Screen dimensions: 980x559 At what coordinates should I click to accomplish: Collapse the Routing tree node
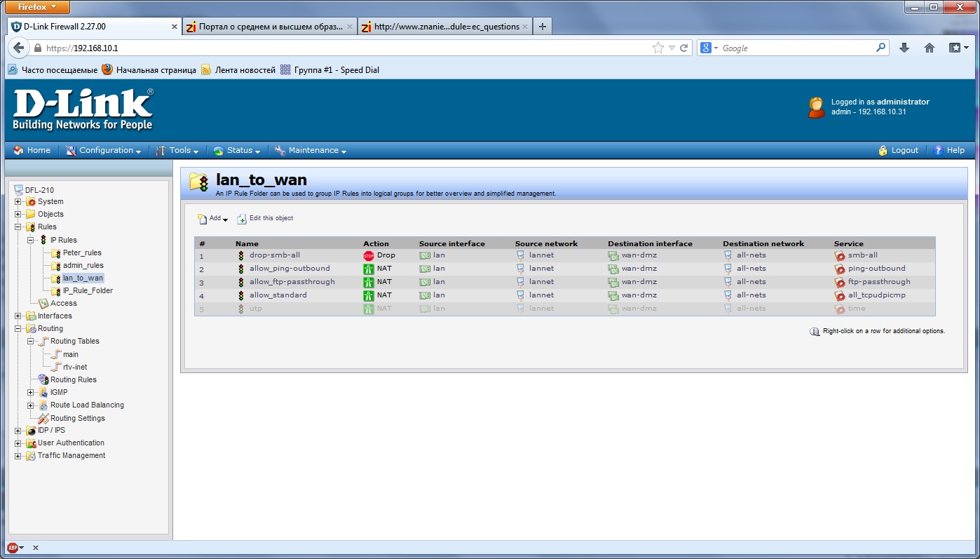(18, 329)
